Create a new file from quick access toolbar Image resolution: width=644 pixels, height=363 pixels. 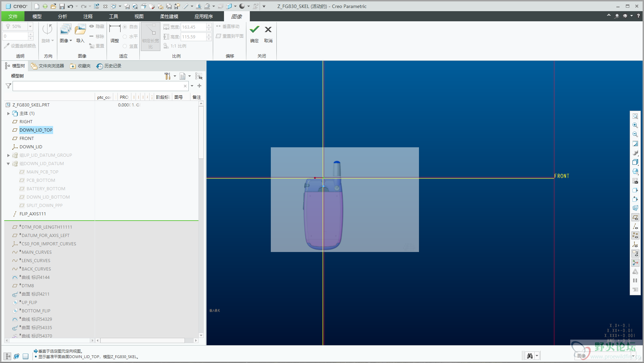(x=37, y=6)
